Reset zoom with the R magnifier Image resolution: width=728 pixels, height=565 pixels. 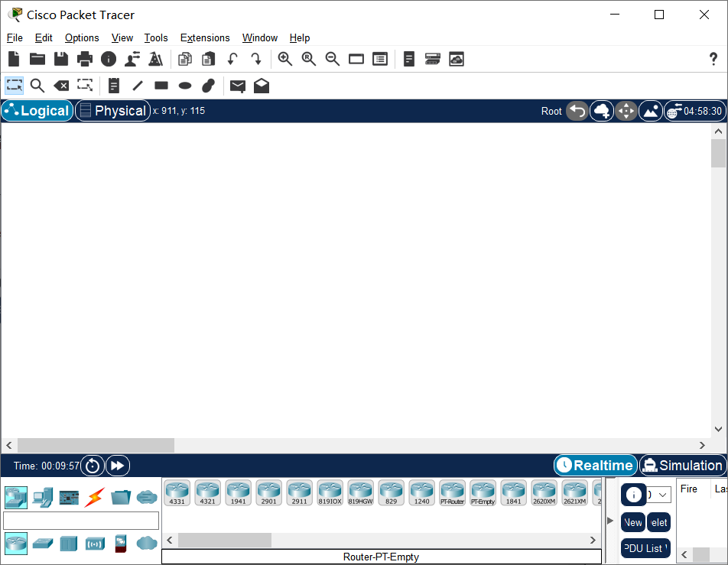pos(309,59)
